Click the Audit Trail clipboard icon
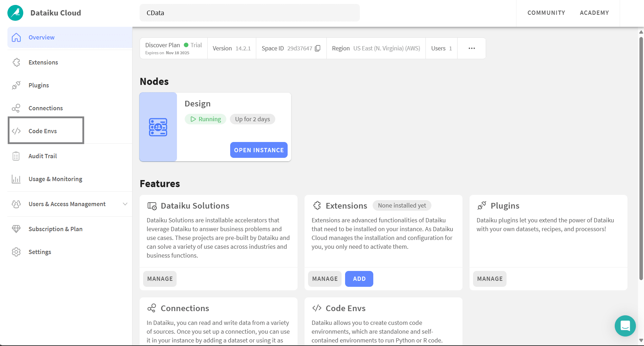The image size is (644, 346). (16, 156)
